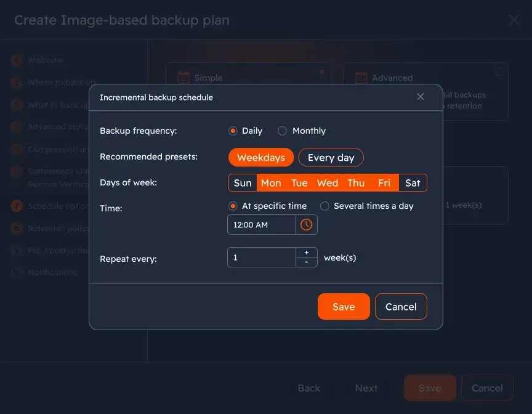Open the time picker clock icon

(x=306, y=224)
